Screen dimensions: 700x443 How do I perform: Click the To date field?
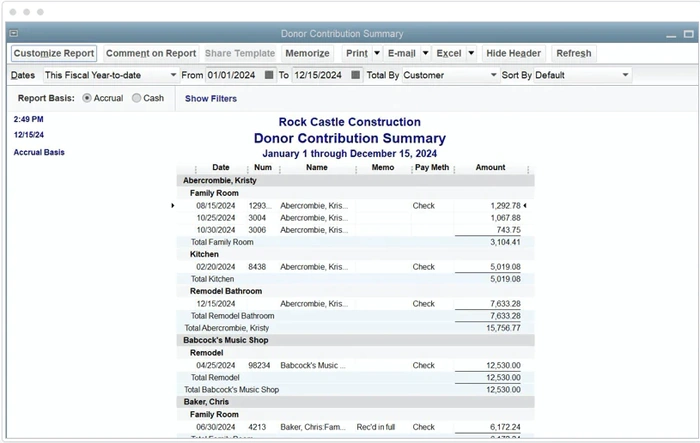click(x=321, y=75)
